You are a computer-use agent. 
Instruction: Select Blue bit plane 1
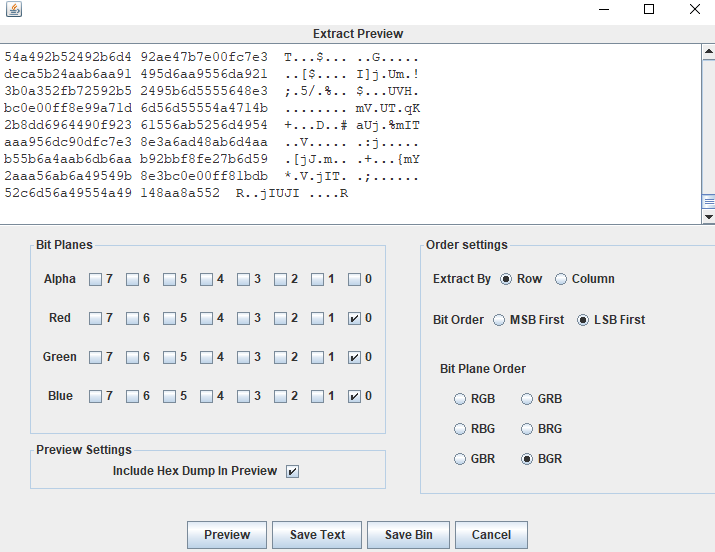point(317,397)
